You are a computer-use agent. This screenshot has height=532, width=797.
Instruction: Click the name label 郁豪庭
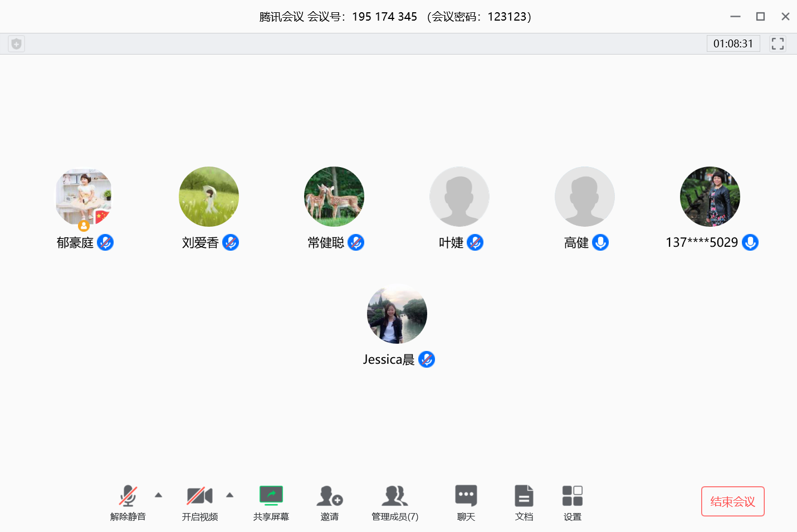(x=75, y=243)
